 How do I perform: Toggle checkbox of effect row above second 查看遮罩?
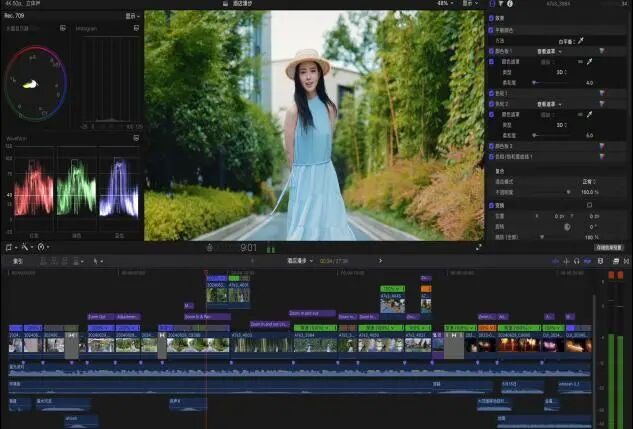(x=491, y=93)
